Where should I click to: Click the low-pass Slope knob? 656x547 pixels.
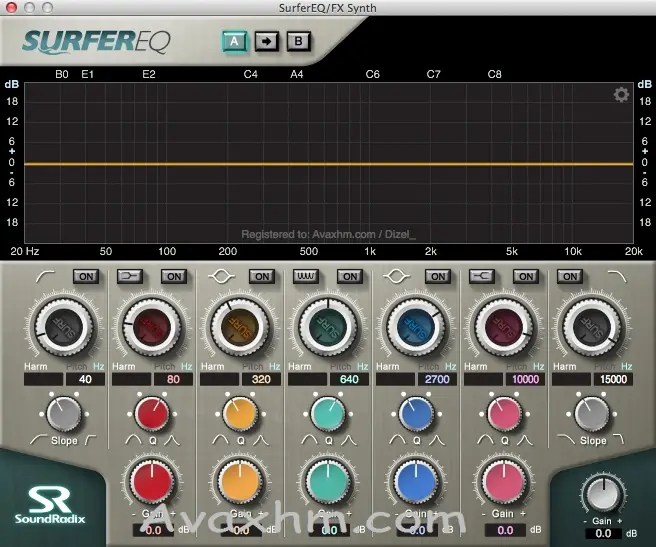point(592,414)
